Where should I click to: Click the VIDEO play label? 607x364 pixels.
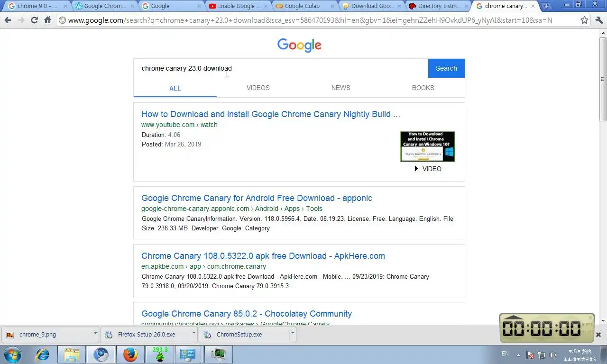pos(428,169)
